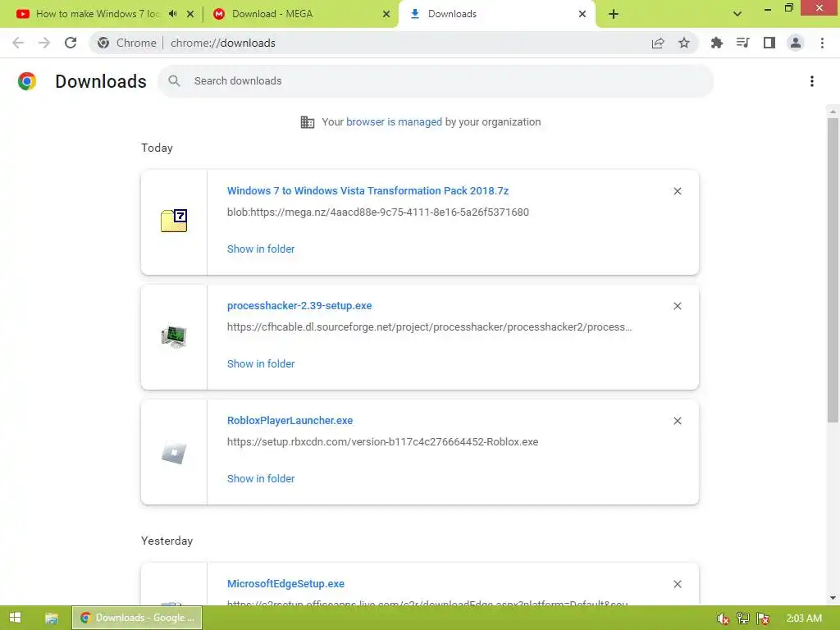The image size is (840, 630).
Task: Open the Downloads page more actions menu
Action: point(812,81)
